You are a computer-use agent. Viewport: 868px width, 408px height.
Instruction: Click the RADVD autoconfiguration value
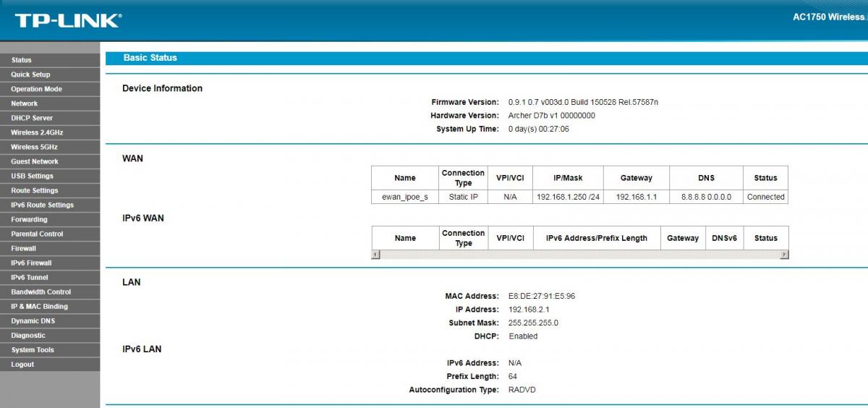click(x=522, y=390)
